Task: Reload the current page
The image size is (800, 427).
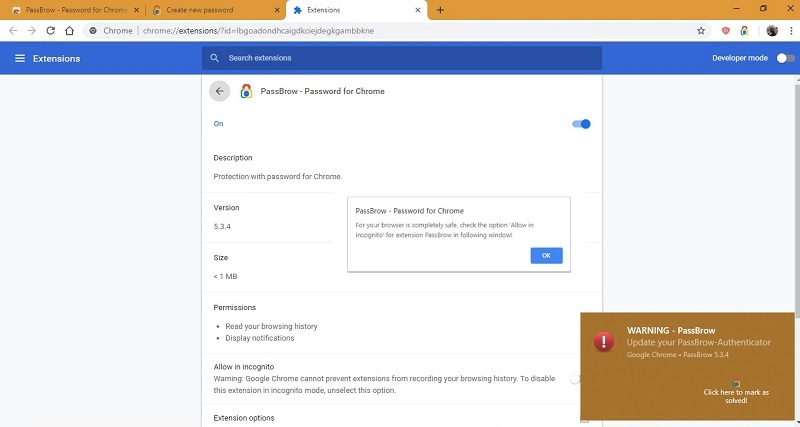Action: tap(51, 31)
